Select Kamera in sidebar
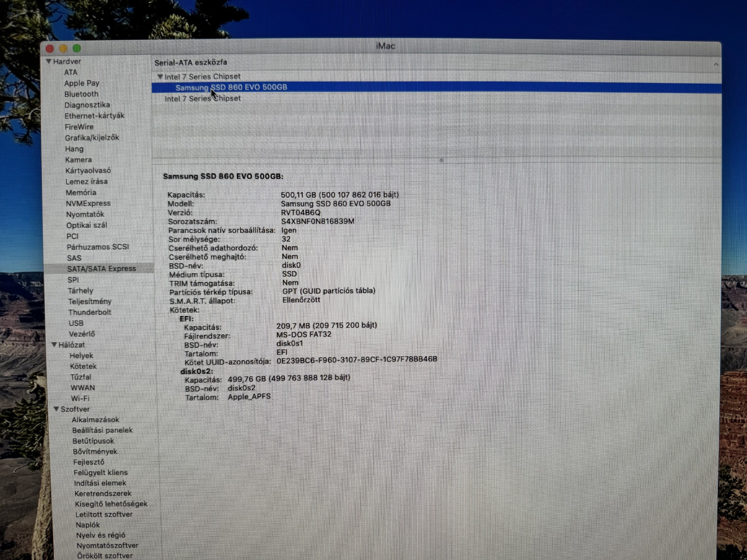Image resolution: width=747 pixels, height=560 pixels. [78, 160]
